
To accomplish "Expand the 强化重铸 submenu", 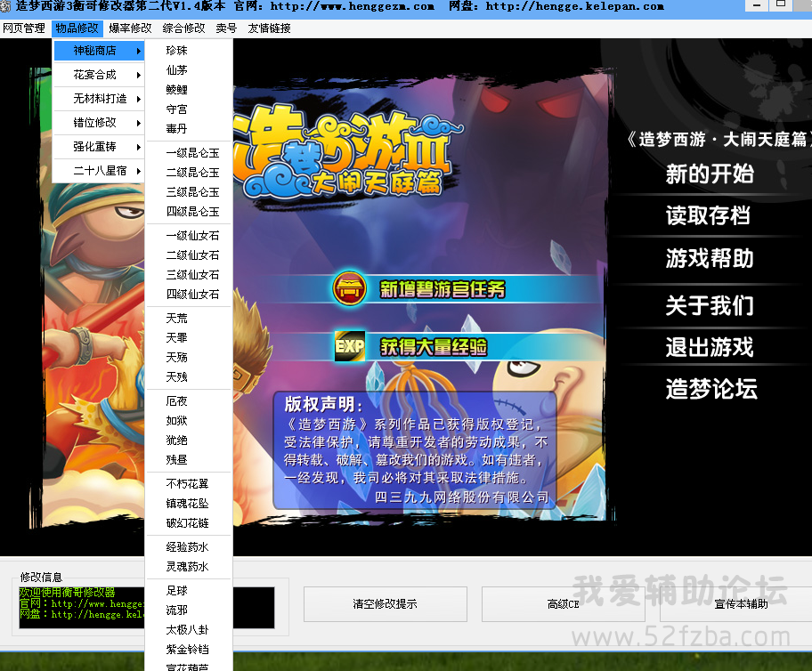I will point(99,147).
